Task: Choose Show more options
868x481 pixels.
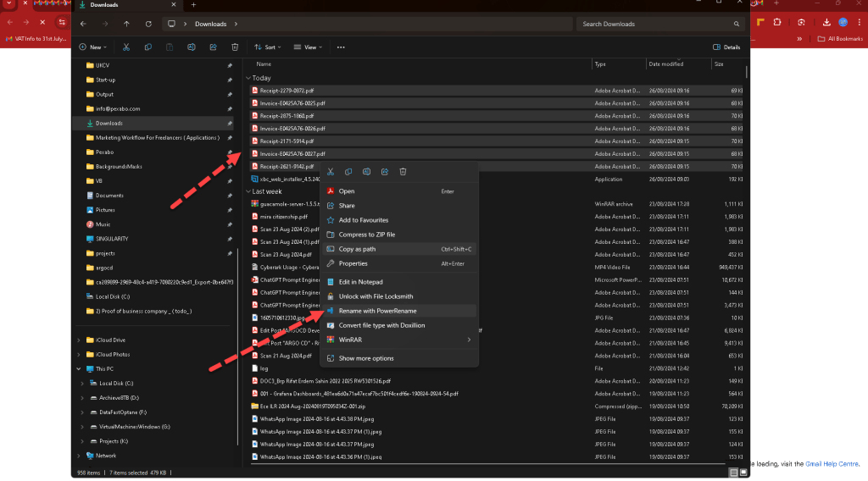Action: point(399,358)
